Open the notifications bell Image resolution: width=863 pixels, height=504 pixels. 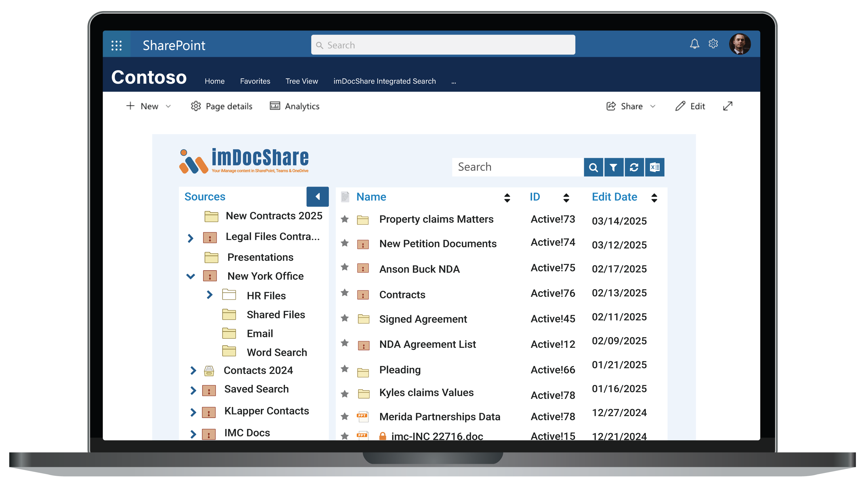[x=694, y=44]
